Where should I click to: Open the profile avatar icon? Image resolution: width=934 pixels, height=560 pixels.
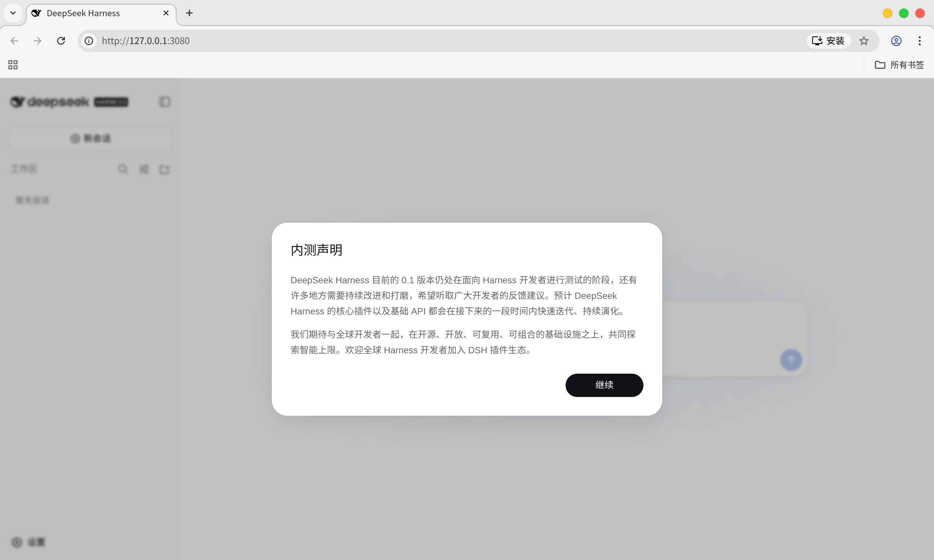pyautogui.click(x=896, y=41)
